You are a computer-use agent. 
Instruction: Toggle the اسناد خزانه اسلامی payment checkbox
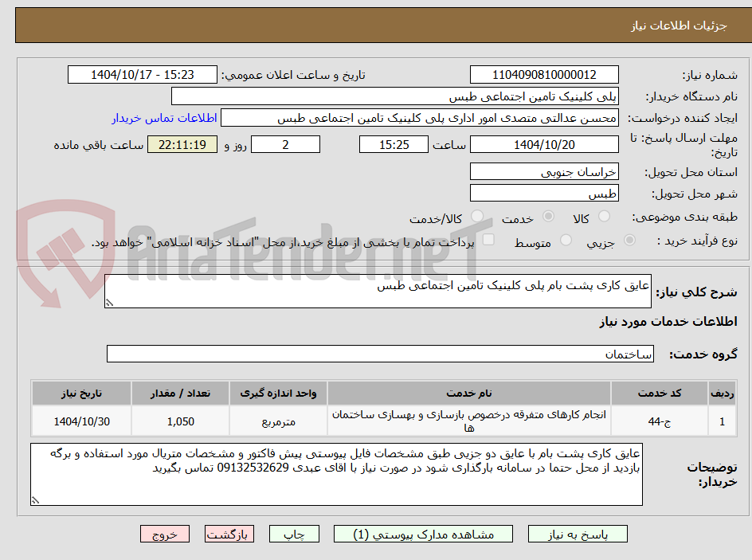click(488, 240)
